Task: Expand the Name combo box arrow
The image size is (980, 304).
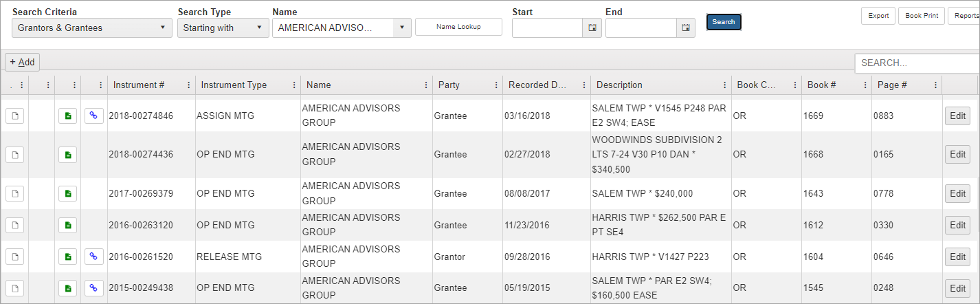Action: tap(401, 28)
